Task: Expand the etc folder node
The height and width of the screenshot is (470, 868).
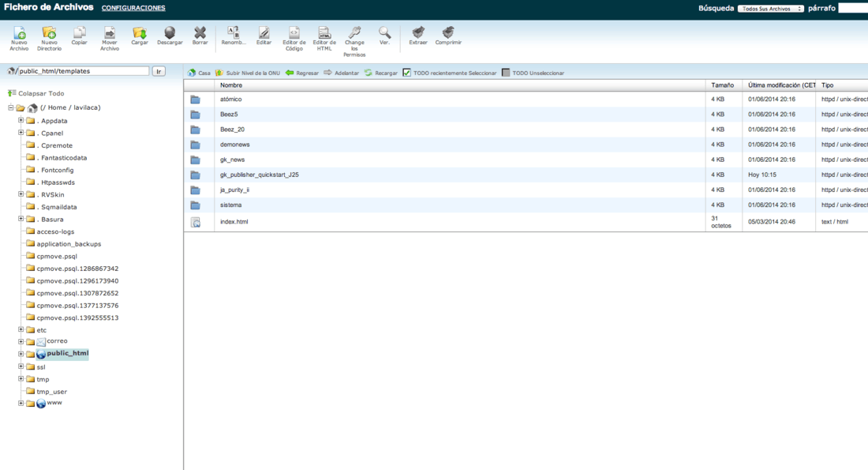Action: (x=21, y=329)
